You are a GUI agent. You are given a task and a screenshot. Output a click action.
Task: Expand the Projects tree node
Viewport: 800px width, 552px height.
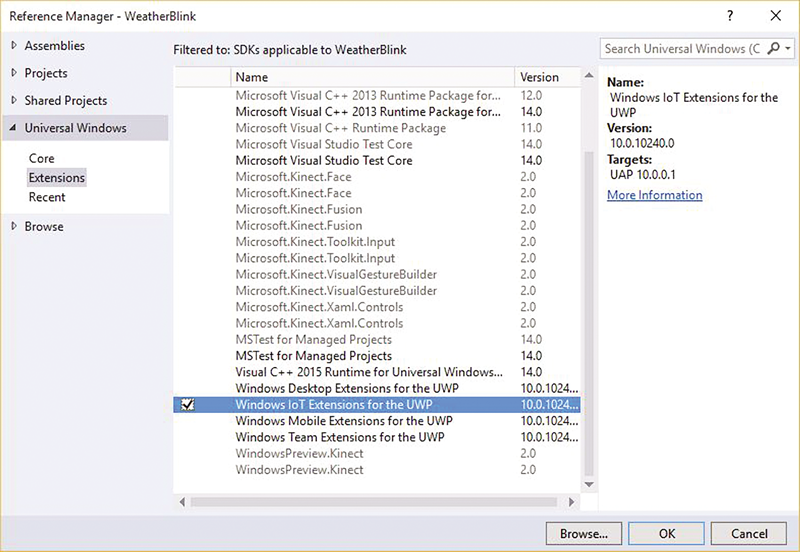[14, 73]
